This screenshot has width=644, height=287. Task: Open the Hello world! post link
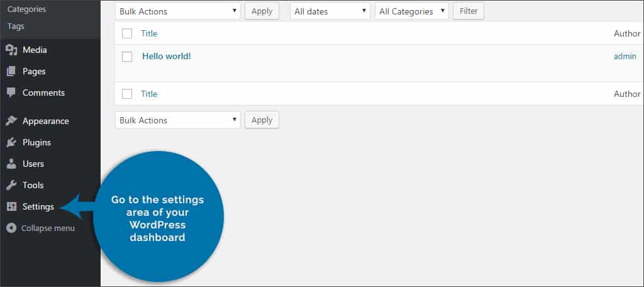[166, 56]
